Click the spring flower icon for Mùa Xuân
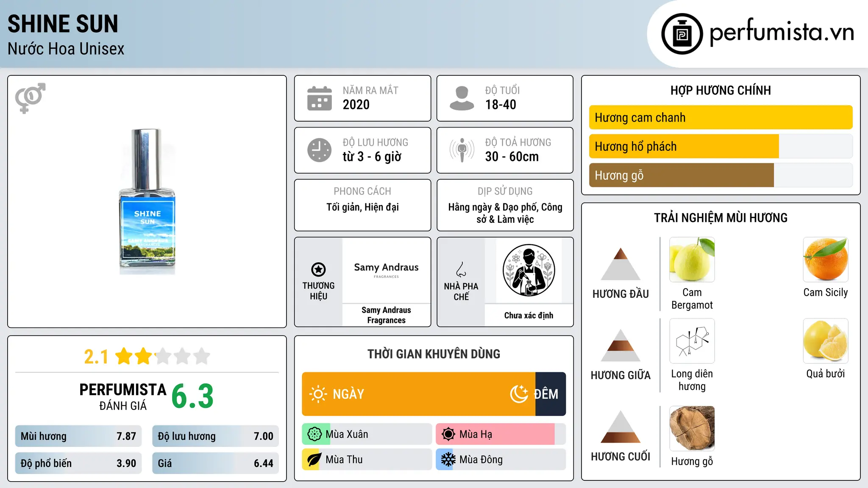Image resolution: width=868 pixels, height=488 pixels. [314, 434]
